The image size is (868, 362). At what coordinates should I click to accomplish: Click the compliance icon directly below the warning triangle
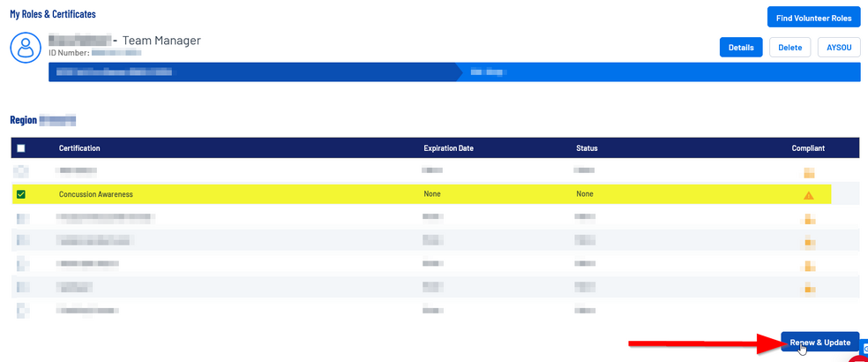point(808,218)
